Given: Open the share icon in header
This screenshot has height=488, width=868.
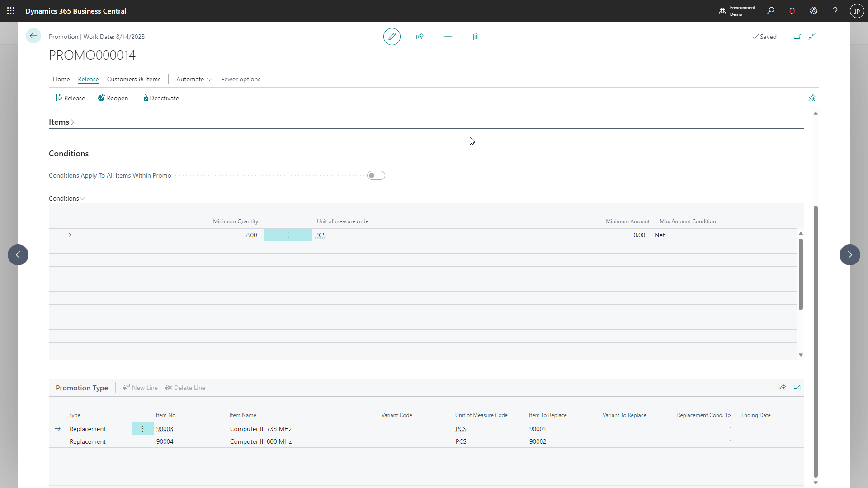Looking at the screenshot, I should tap(420, 37).
